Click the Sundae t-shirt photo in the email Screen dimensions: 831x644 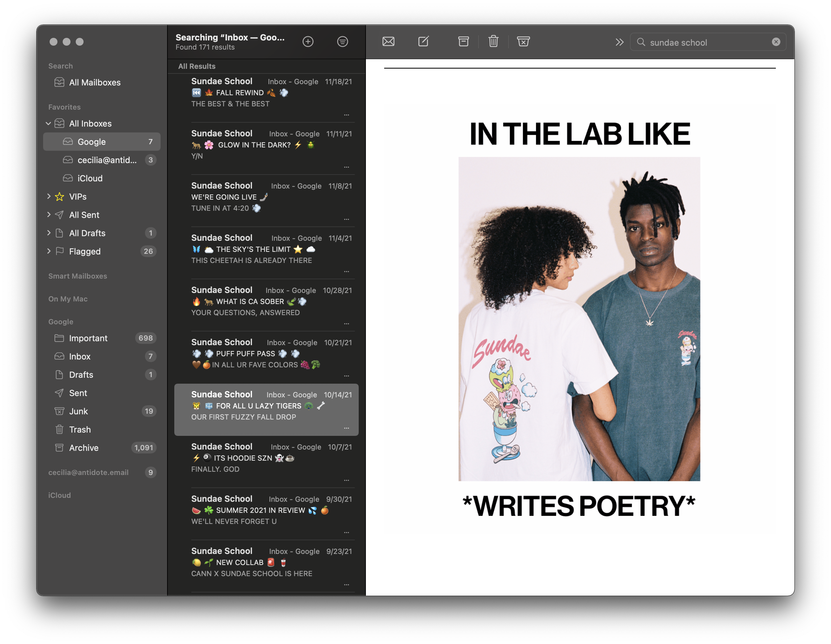coord(579,319)
